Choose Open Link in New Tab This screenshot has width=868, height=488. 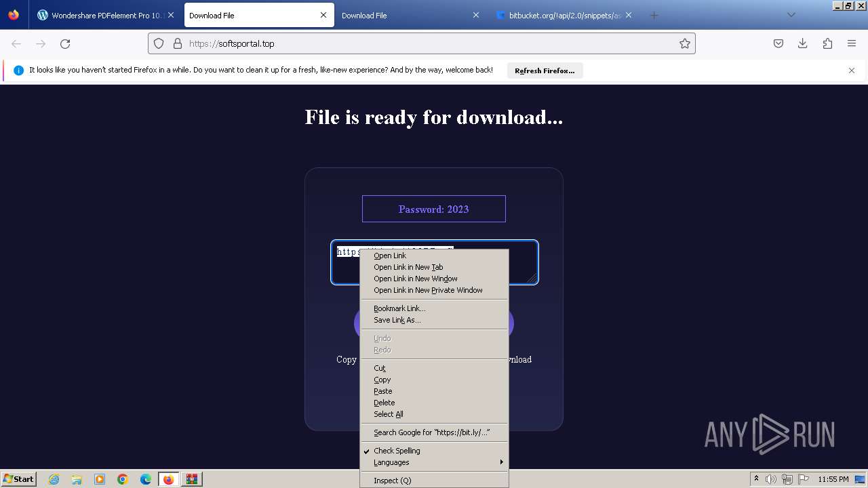tap(434, 267)
